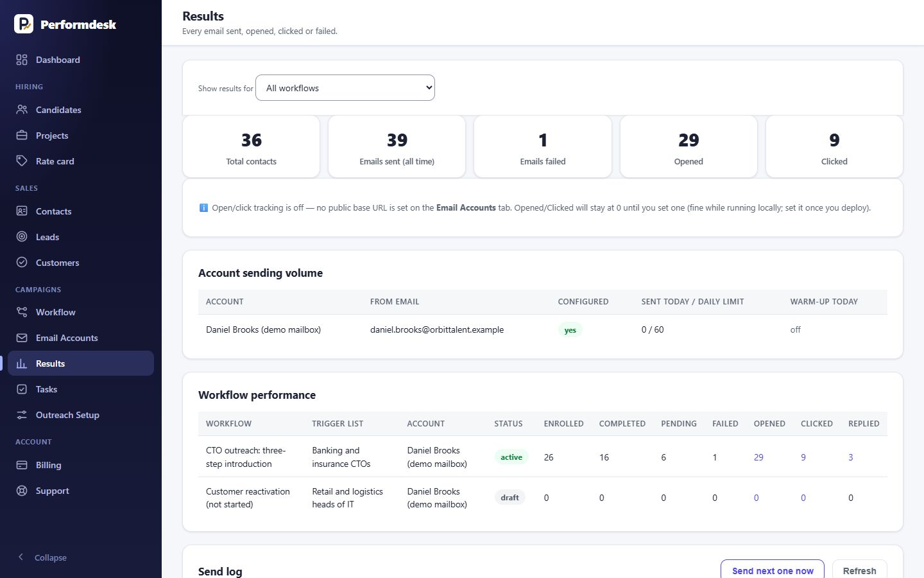Click the Results bar chart icon
This screenshot has width=924, height=578.
click(x=22, y=363)
